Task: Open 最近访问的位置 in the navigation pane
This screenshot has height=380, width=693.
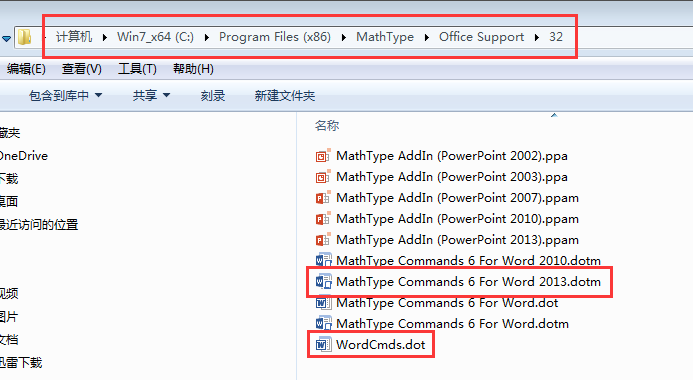Action: 39,225
